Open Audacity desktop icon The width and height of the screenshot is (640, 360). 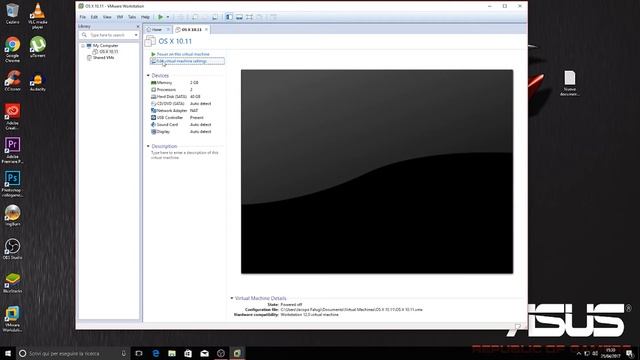[38, 81]
